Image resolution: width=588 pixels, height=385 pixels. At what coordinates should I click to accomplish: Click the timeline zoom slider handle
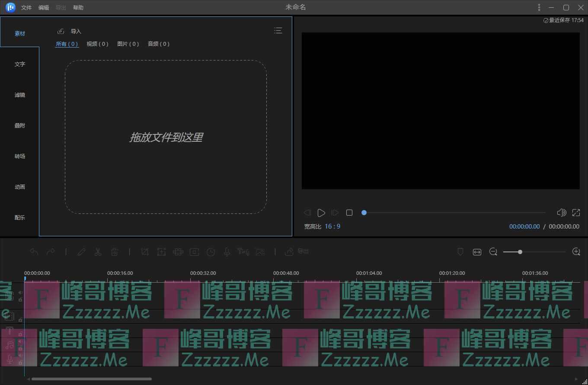pyautogui.click(x=520, y=252)
